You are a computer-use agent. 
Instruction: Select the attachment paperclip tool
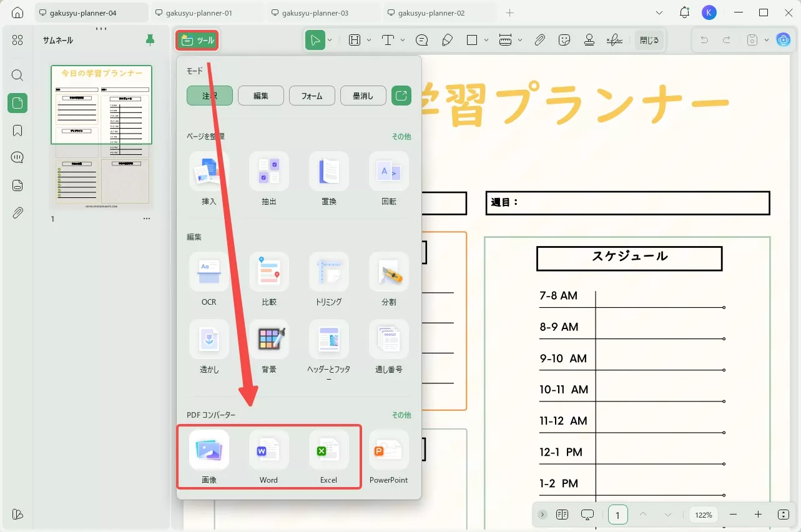(x=539, y=39)
